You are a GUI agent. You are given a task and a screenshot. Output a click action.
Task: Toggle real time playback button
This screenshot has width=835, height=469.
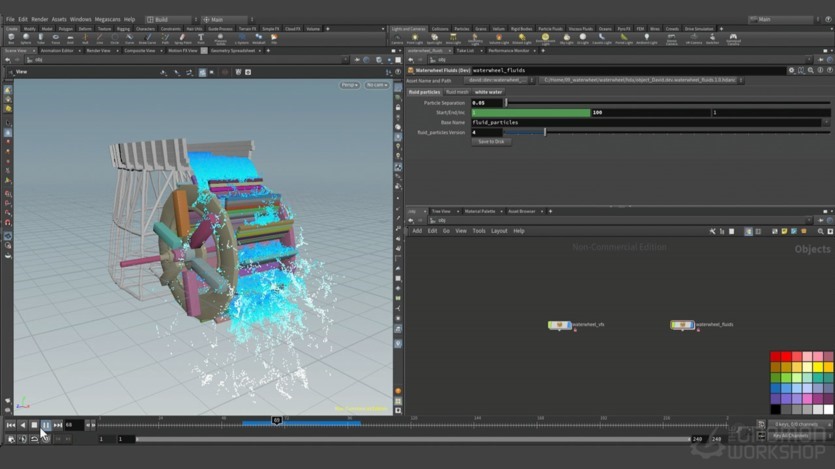[x=45, y=439]
